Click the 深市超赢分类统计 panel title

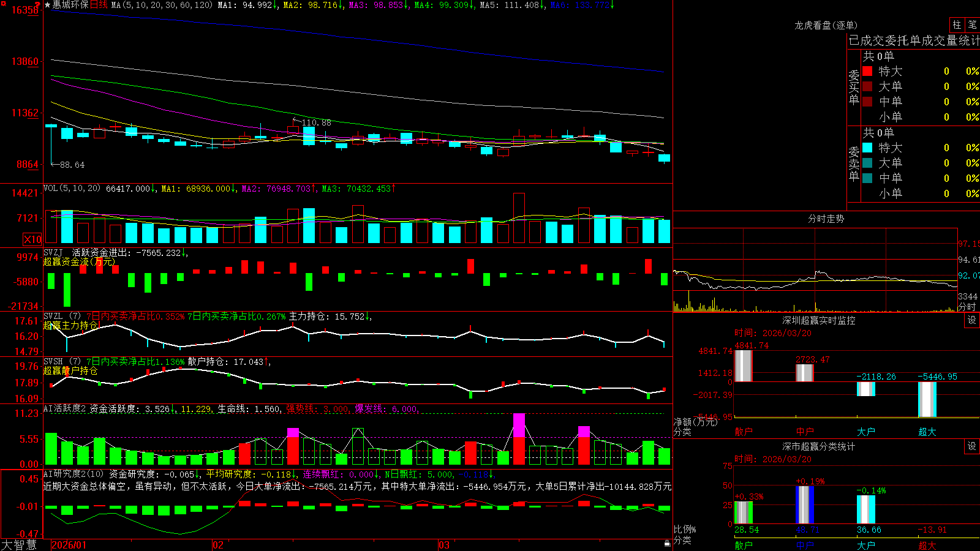(x=819, y=446)
